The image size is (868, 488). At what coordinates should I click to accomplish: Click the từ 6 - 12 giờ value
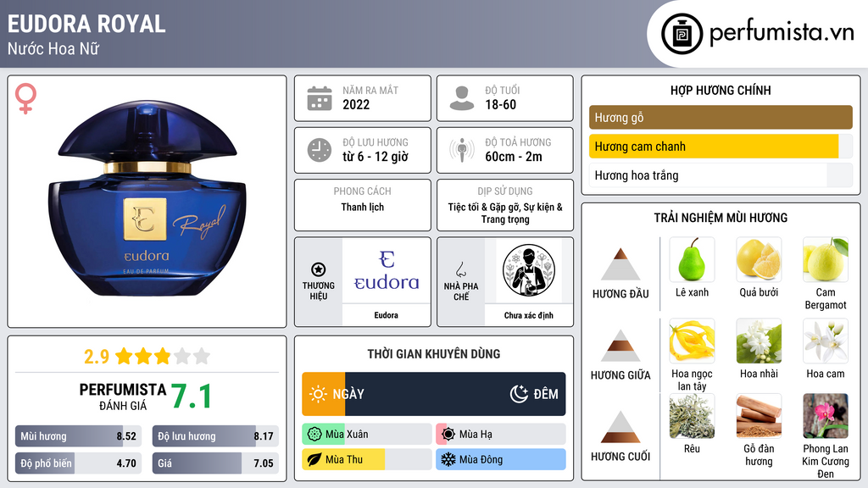pos(375,157)
